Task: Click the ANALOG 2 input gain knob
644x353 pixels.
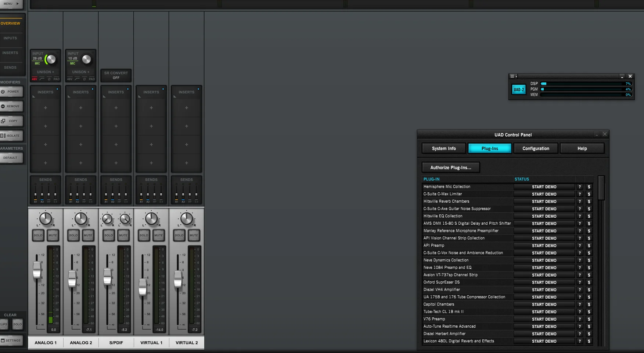Action: pos(86,59)
